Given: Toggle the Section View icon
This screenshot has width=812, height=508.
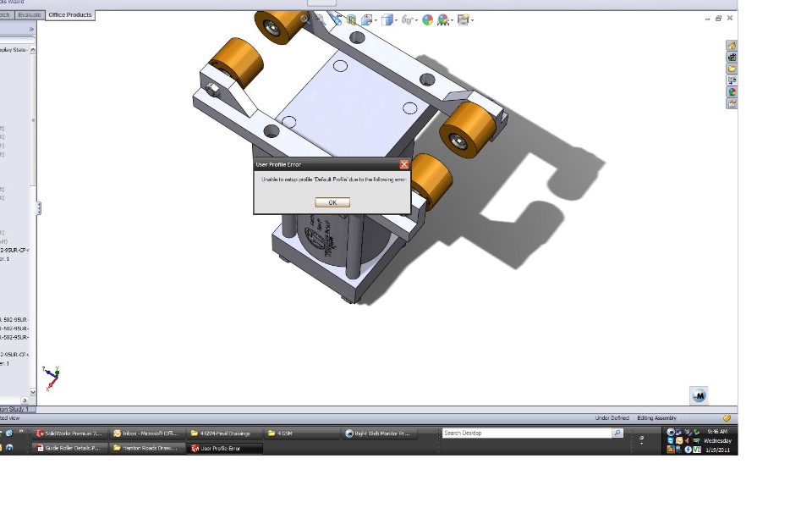Looking at the screenshot, I should pyautogui.click(x=351, y=20).
